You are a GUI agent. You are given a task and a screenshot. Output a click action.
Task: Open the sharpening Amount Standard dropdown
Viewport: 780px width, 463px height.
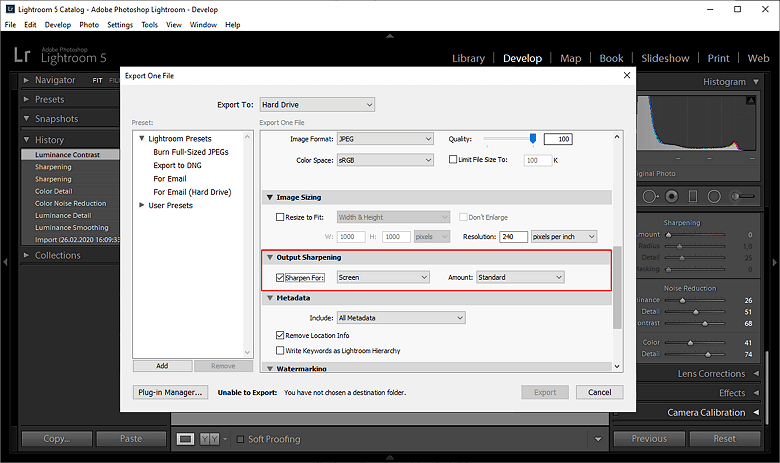[x=520, y=278]
